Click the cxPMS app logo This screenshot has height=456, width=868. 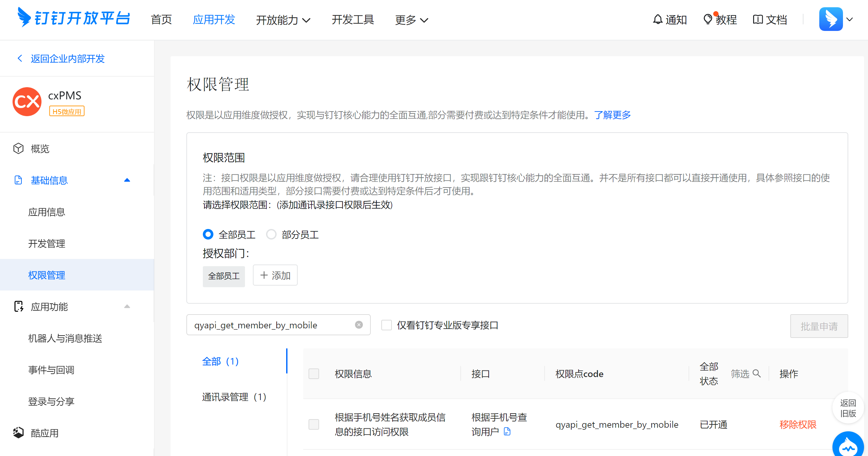pyautogui.click(x=27, y=102)
